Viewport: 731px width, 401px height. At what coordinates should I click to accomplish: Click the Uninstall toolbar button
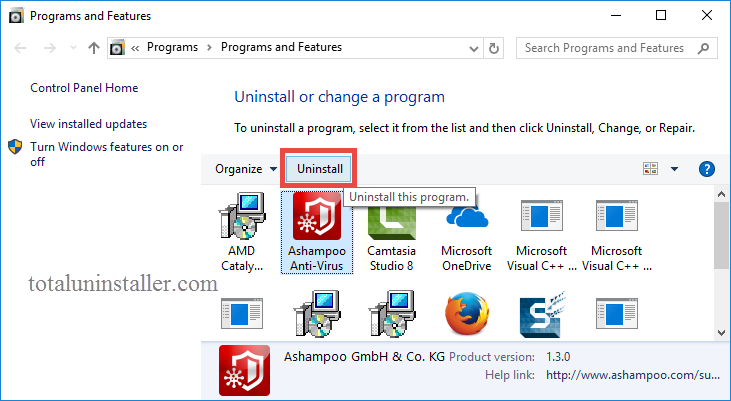coord(319,169)
